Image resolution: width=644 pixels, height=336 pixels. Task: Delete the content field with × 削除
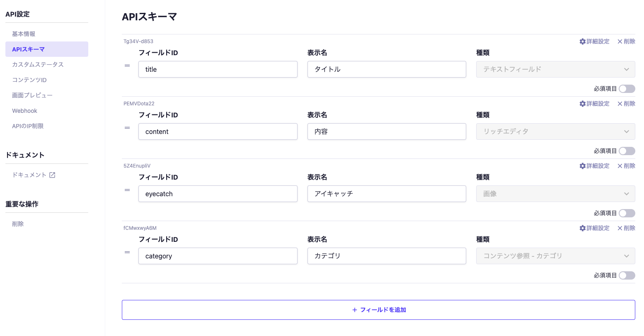(x=626, y=104)
